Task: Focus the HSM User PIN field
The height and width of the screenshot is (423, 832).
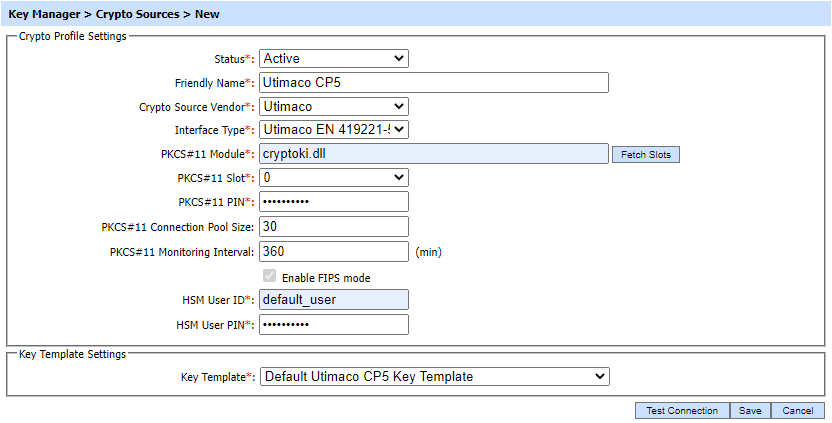Action: click(x=333, y=325)
